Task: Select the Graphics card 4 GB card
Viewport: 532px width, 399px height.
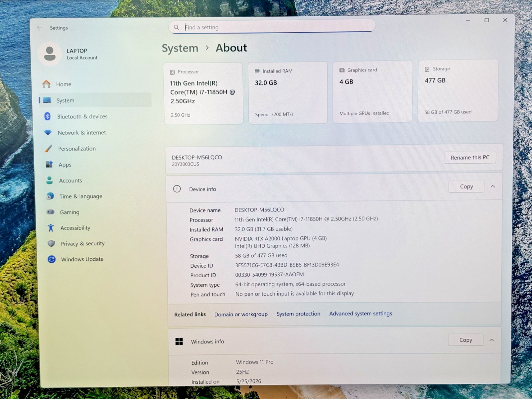Action: (372, 91)
